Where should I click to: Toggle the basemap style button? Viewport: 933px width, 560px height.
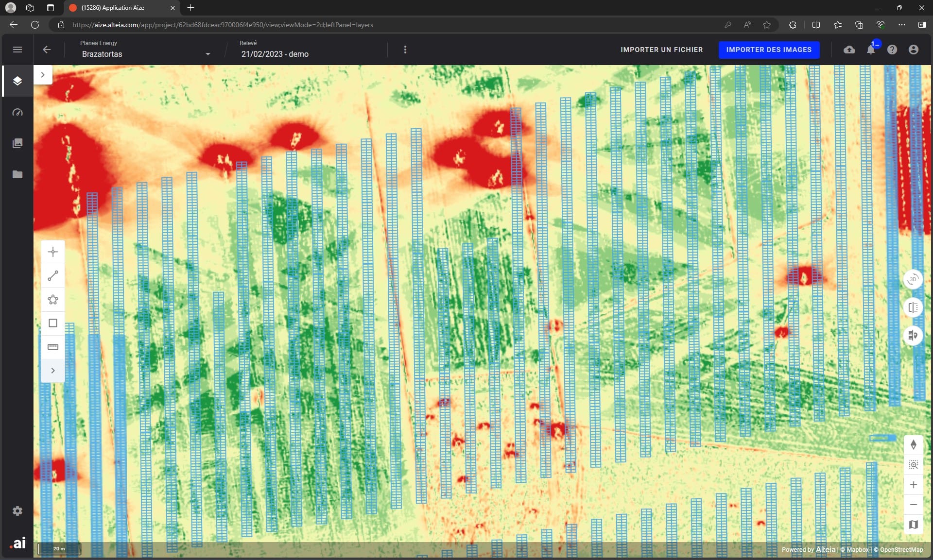[913, 525]
